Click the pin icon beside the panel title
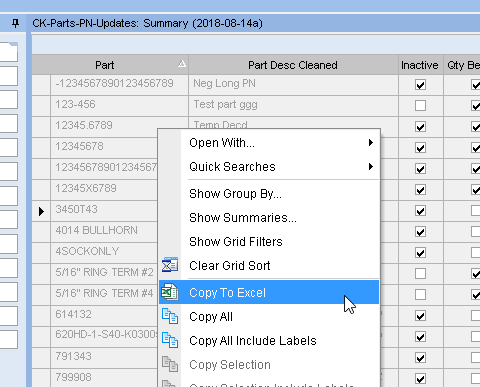Image resolution: width=480 pixels, height=387 pixels. 15,23
